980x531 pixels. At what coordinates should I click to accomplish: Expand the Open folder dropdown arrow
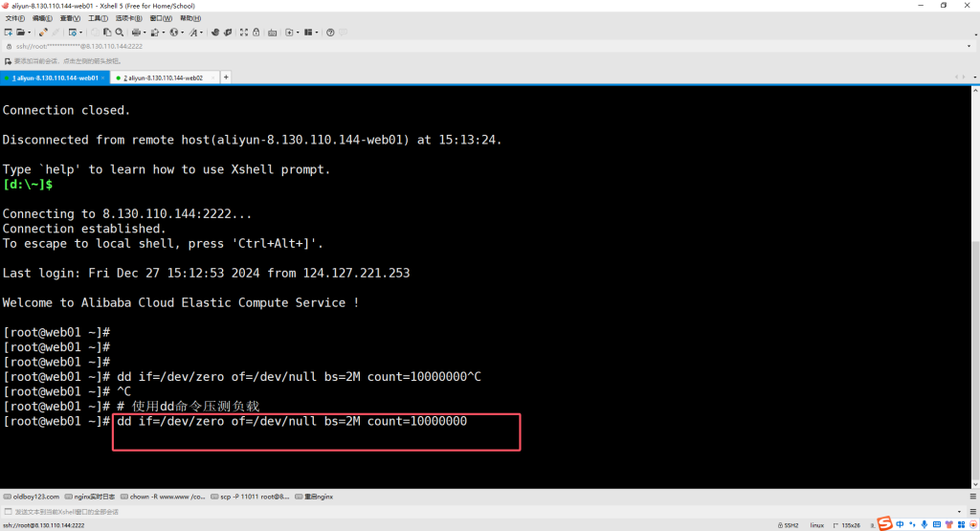pyautogui.click(x=31, y=32)
